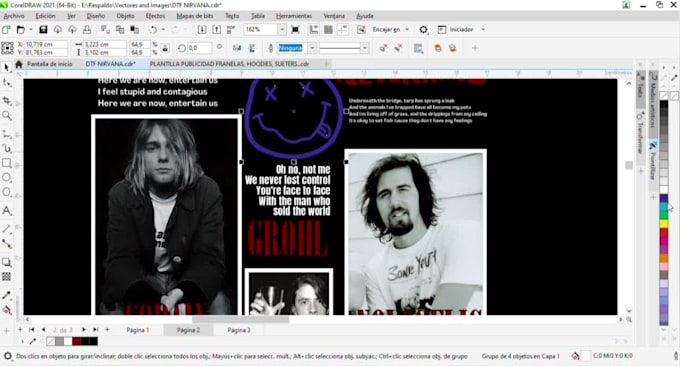Viewport: 680px width, 366px height.
Task: Select the Interactive Fill tool
Action: click(x=7, y=310)
